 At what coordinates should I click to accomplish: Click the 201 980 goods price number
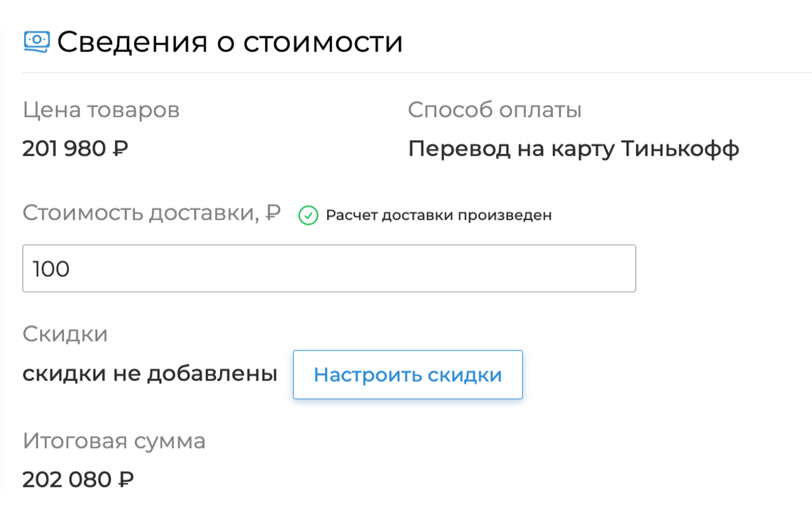pos(63,149)
